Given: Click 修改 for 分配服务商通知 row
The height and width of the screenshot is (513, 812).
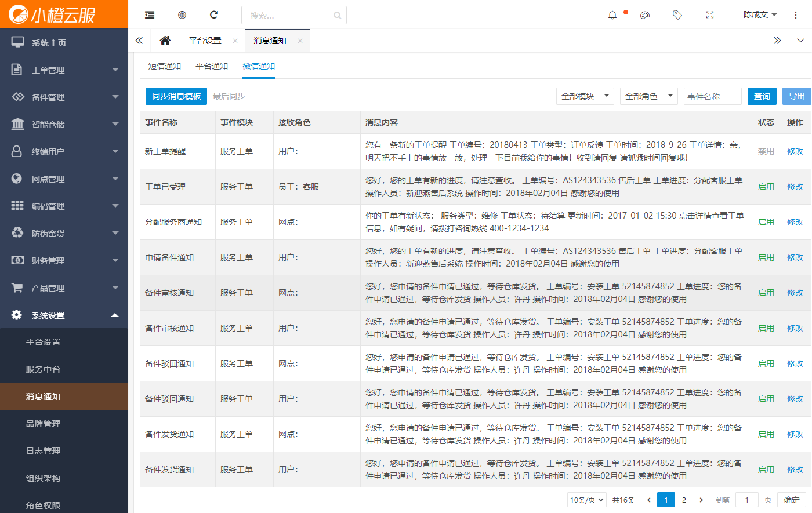Looking at the screenshot, I should point(795,222).
